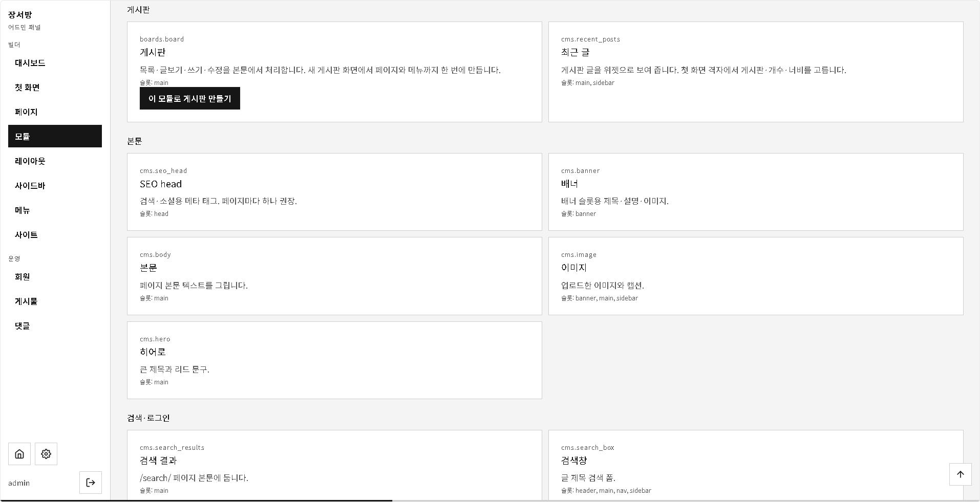Open settings gear icon
The image size is (980, 502).
point(46,454)
